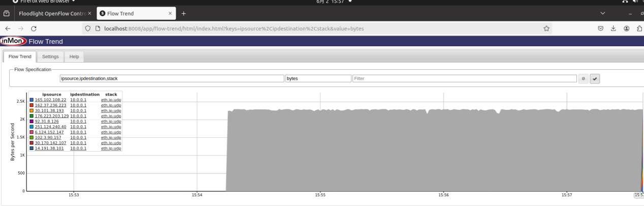
Task: Click the network icon in system tray
Action: click(626, 2)
